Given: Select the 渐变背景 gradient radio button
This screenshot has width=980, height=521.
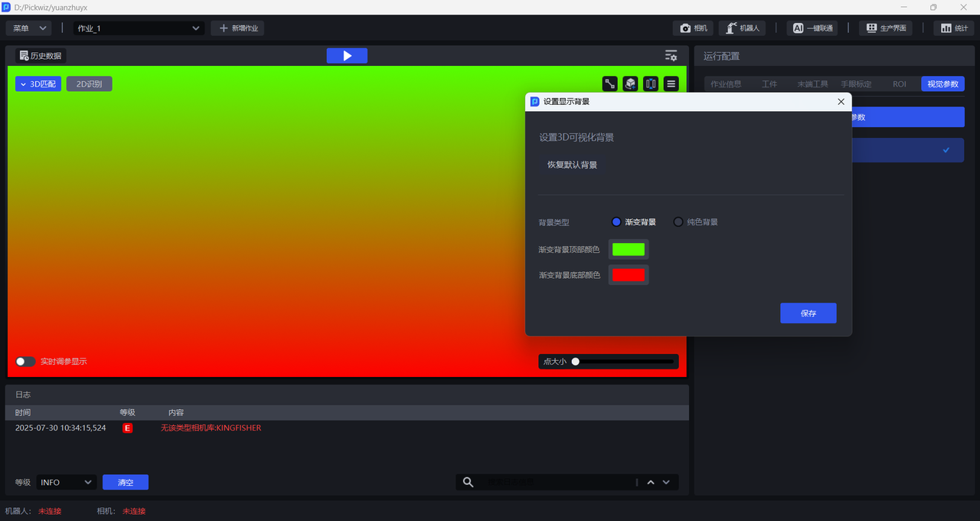Looking at the screenshot, I should point(616,222).
